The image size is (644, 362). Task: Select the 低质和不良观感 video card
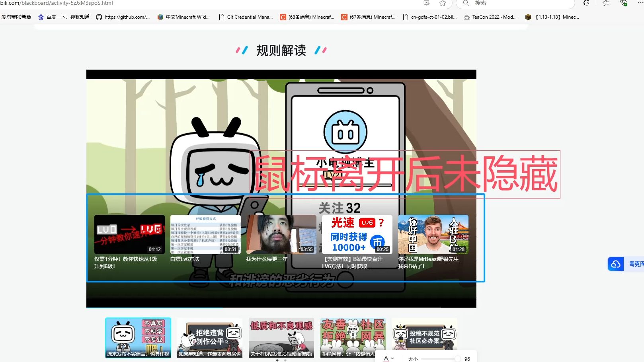[281, 338]
